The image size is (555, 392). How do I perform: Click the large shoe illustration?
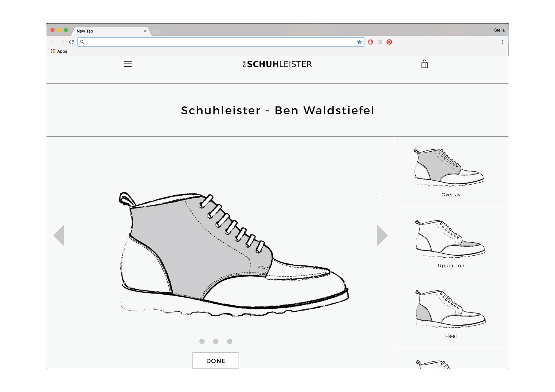tap(234, 254)
